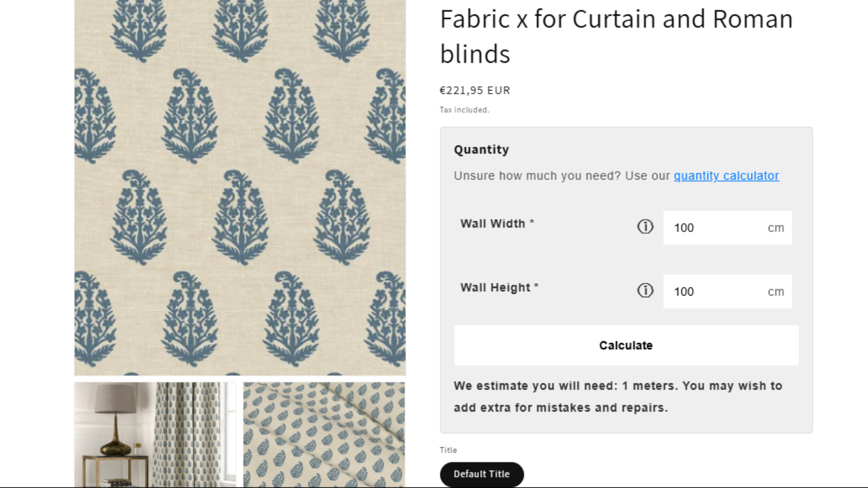Open the curtain and lamp thumbnail
The width and height of the screenshot is (868, 488).
(155, 434)
